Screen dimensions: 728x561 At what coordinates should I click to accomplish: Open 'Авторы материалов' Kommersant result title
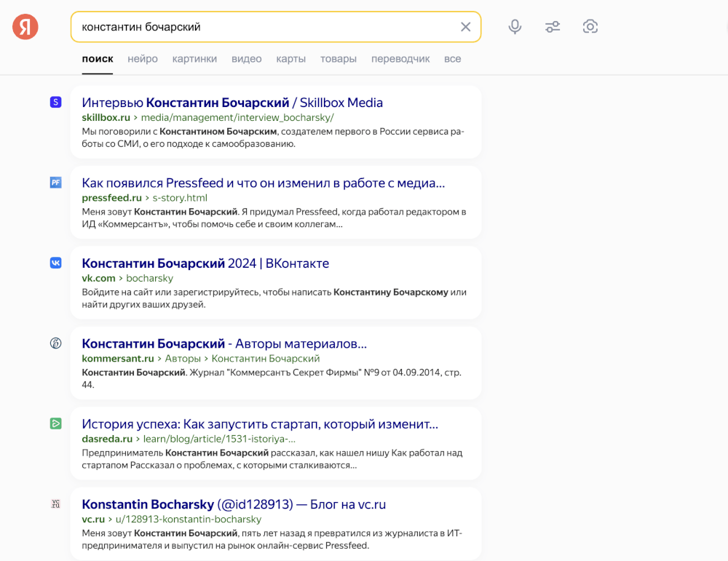tap(224, 343)
